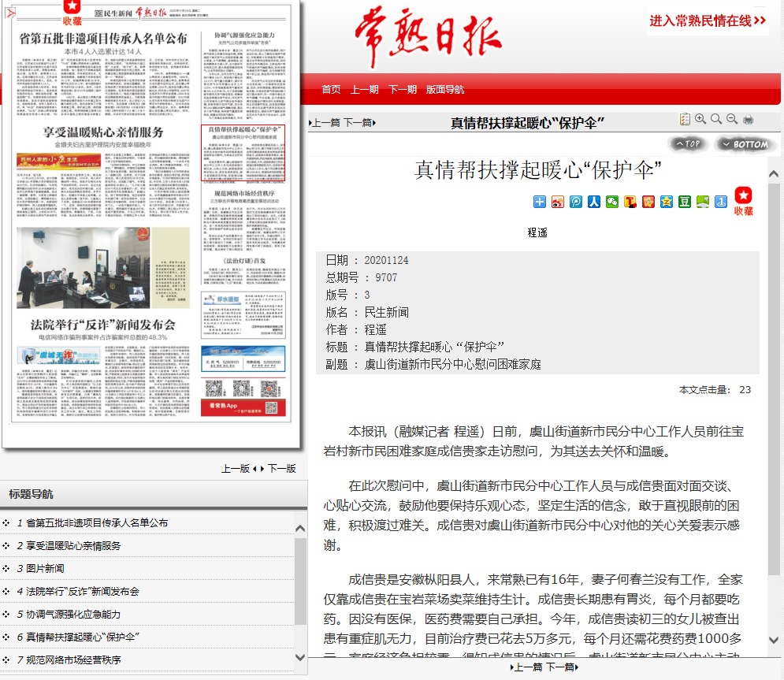Click 享受温暖贴心亲情服务 headline on thumbnail
Screen dimensions: 784x680
103,132
